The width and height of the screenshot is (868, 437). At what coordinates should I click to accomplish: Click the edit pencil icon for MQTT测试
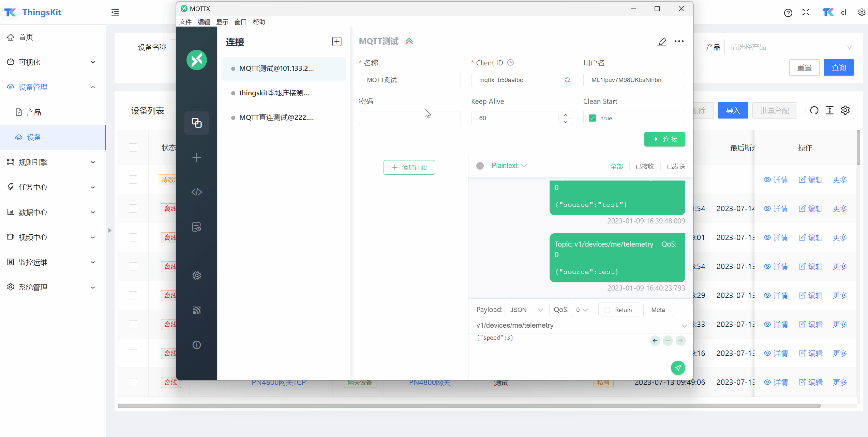(x=662, y=42)
